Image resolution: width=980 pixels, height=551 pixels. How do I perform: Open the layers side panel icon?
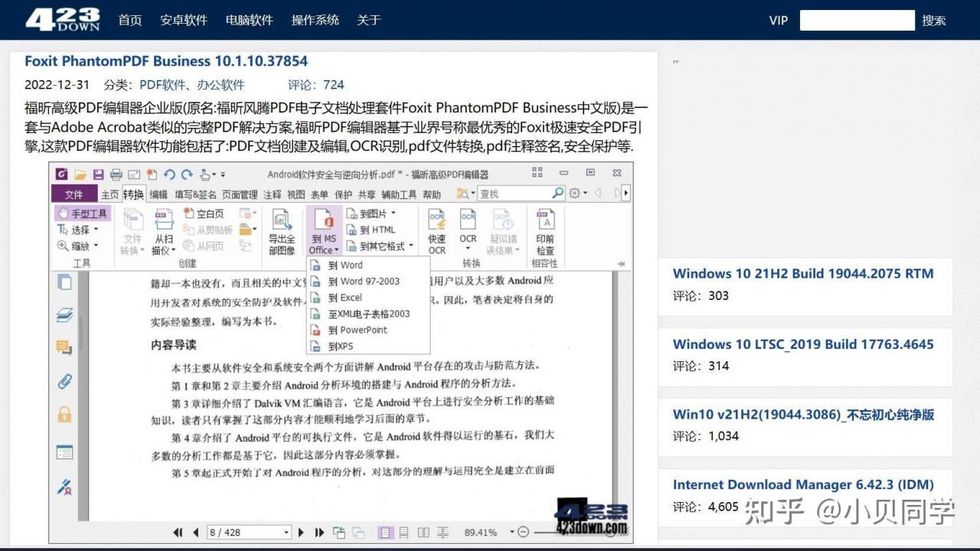coord(64,315)
